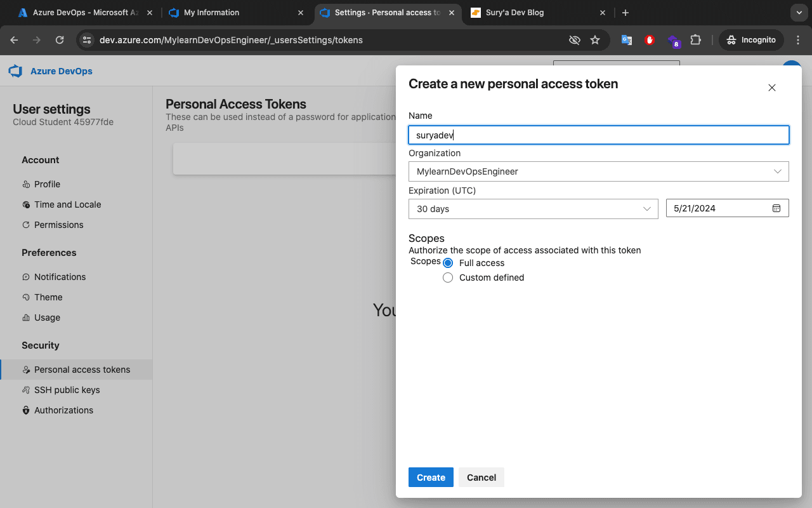Close the Sury'a Dev Blog tab

pos(603,13)
